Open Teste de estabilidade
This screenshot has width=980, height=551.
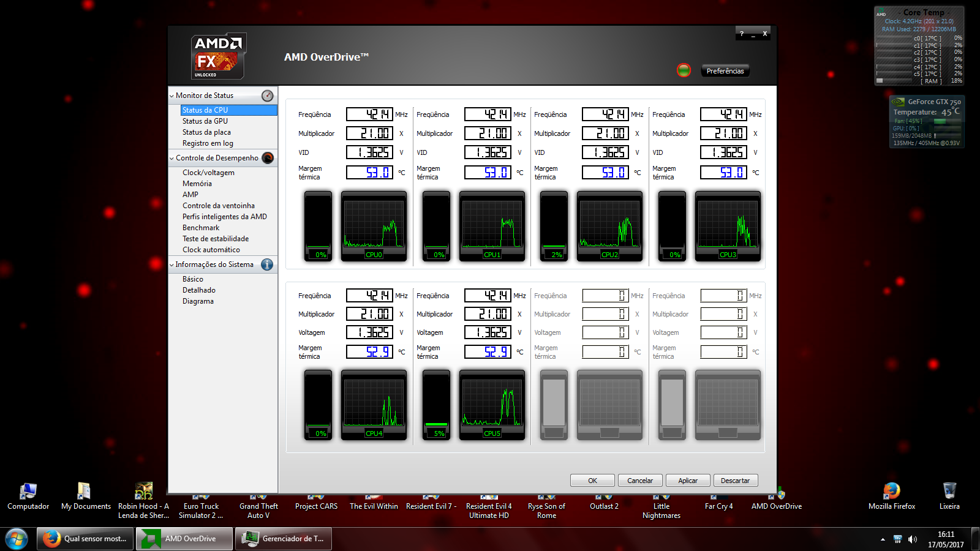216,239
